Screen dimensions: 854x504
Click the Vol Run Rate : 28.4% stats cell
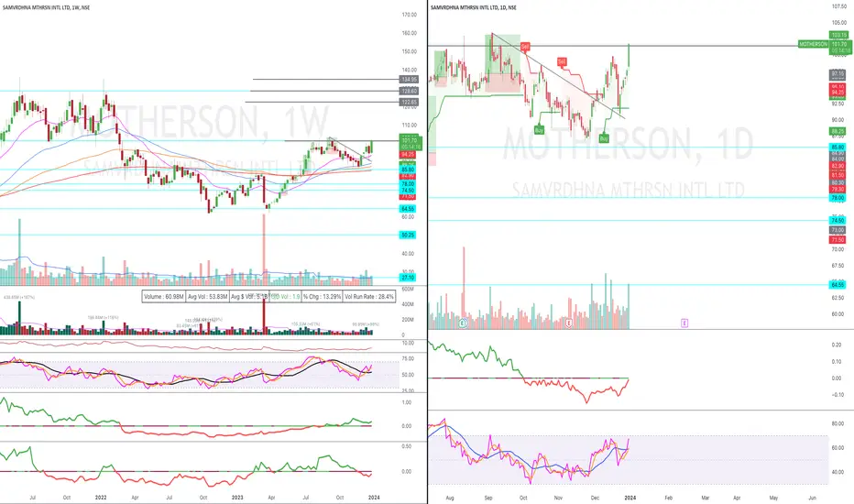pyautogui.click(x=369, y=296)
